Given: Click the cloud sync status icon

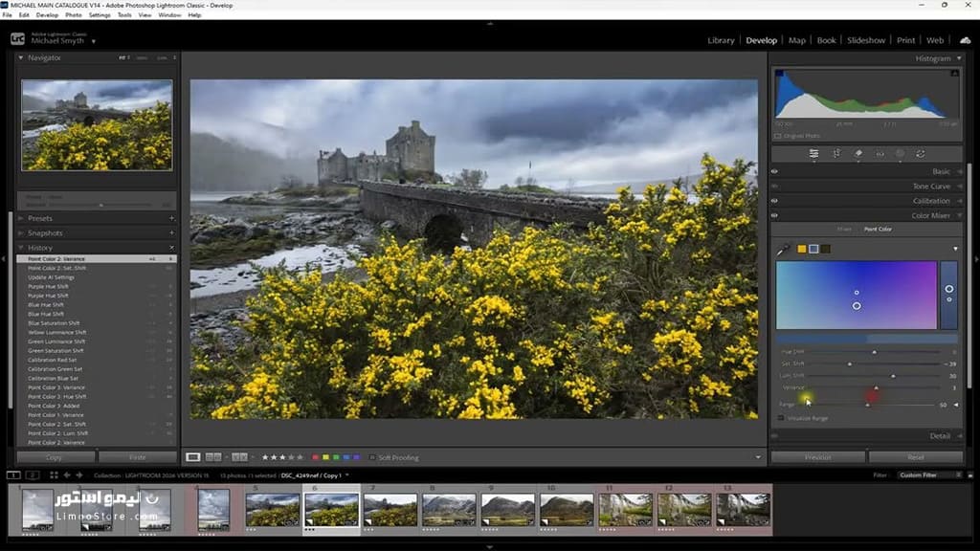Looking at the screenshot, I should (x=966, y=40).
